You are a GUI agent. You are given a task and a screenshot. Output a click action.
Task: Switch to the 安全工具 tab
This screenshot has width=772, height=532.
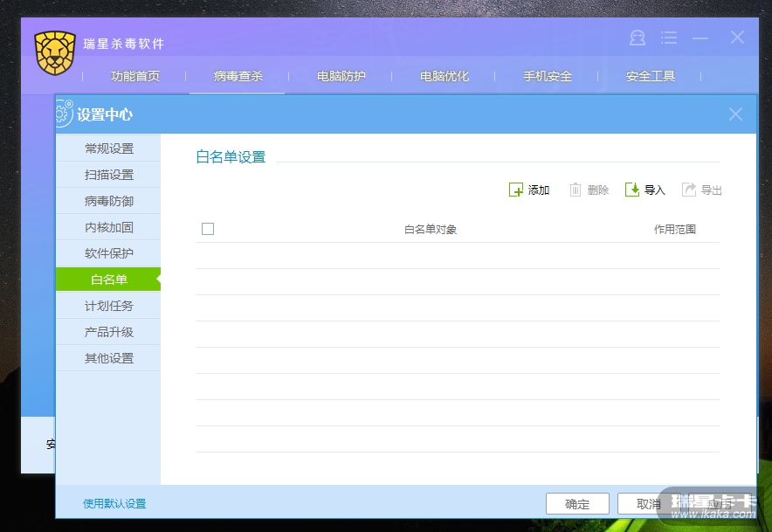tap(650, 76)
